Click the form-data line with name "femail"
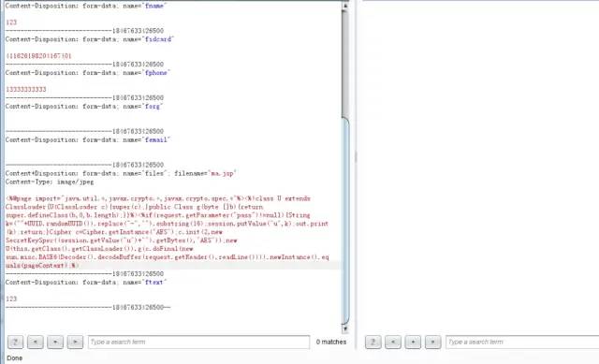The image size is (599, 364). 87,139
